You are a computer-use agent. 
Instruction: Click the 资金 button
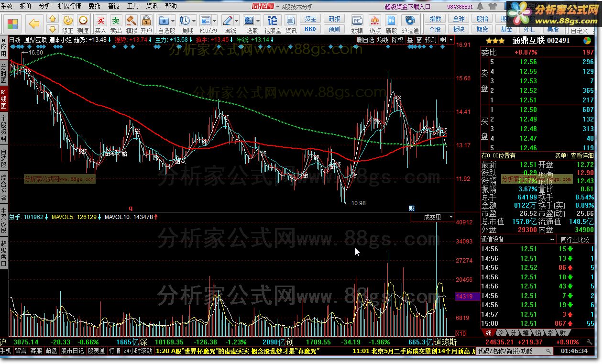310,19
